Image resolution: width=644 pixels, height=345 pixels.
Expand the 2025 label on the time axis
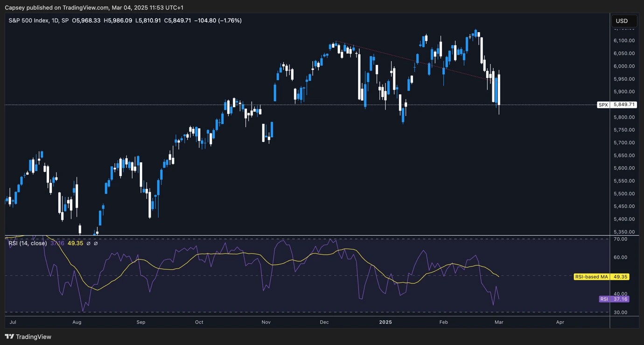[x=385, y=322]
